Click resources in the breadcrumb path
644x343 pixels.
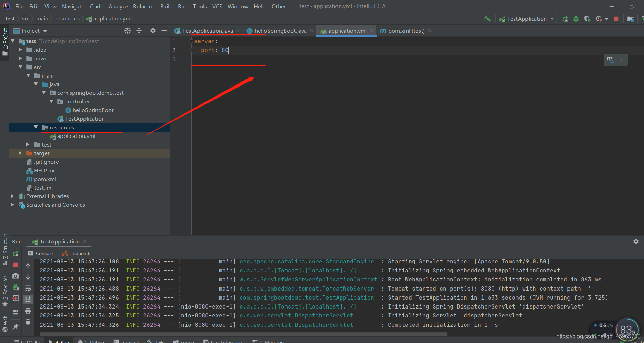pyautogui.click(x=67, y=19)
